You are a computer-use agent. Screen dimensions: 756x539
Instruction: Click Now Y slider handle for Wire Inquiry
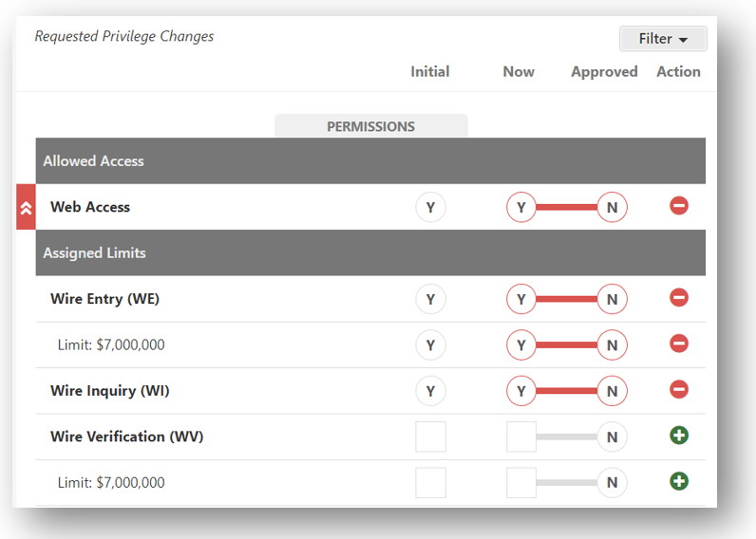521,391
